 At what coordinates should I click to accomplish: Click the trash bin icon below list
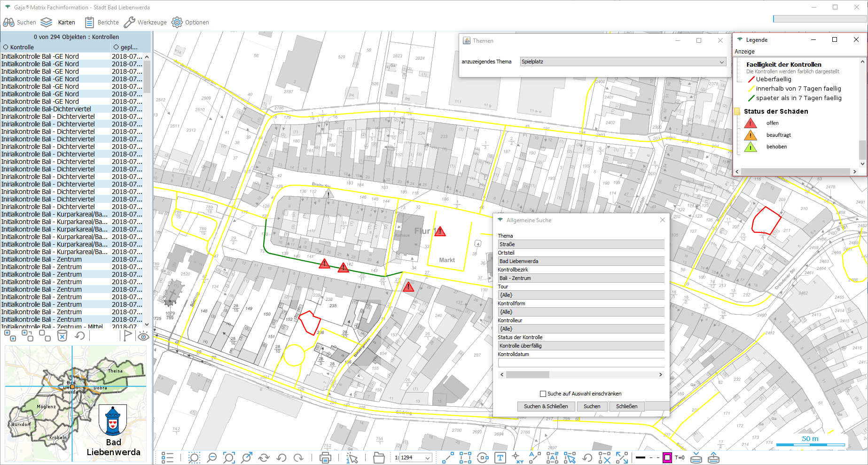[x=62, y=335]
